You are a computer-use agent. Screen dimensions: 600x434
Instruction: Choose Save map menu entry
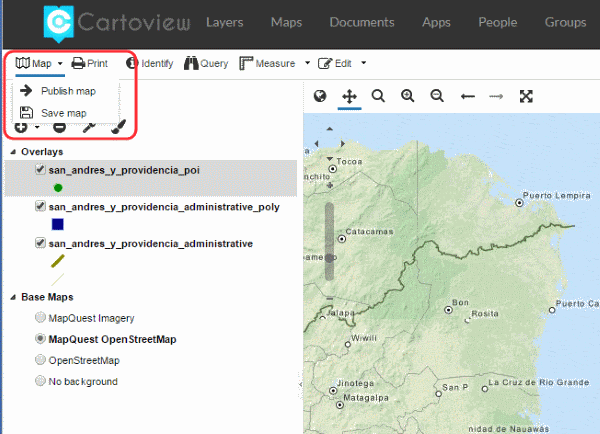tap(66, 113)
